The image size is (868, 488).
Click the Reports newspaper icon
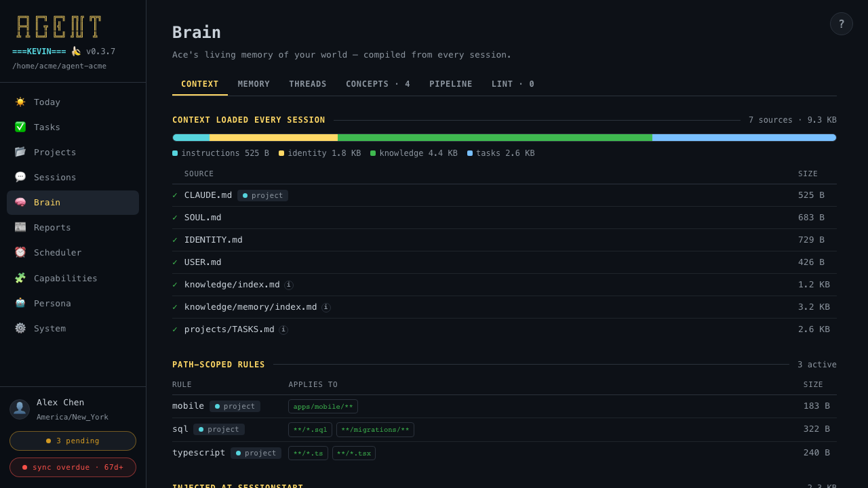[20, 227]
